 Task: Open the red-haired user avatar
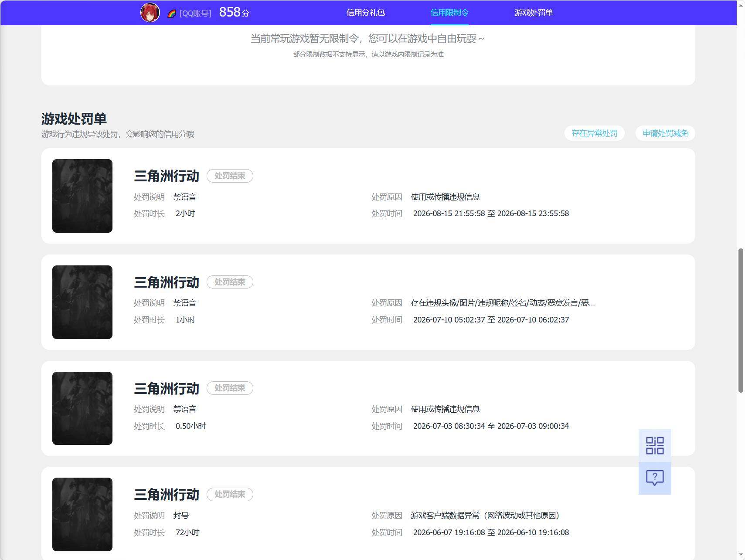[150, 13]
